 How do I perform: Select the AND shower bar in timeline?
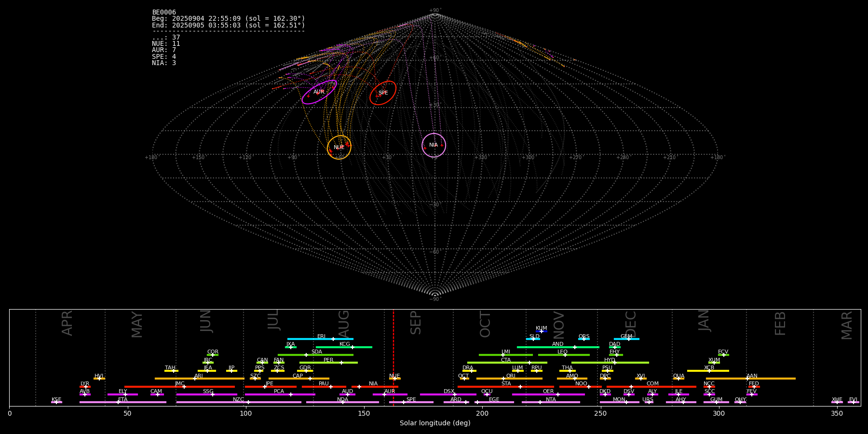[558, 347]
